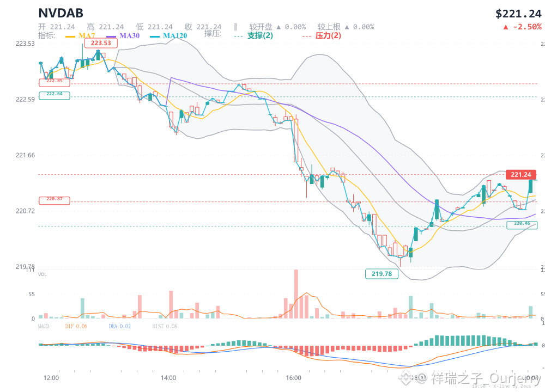545x392 pixels.
Task: Click the purple MA30 legend line swatch
Action: (111, 36)
